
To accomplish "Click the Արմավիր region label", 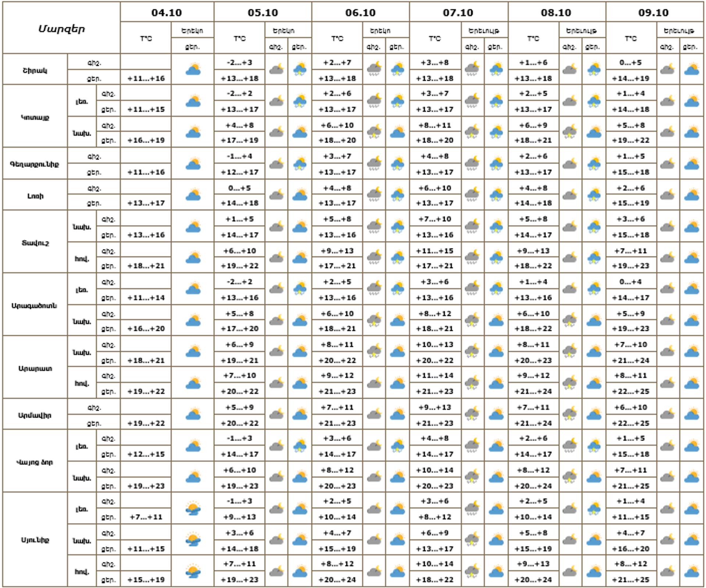I will 35,415.
